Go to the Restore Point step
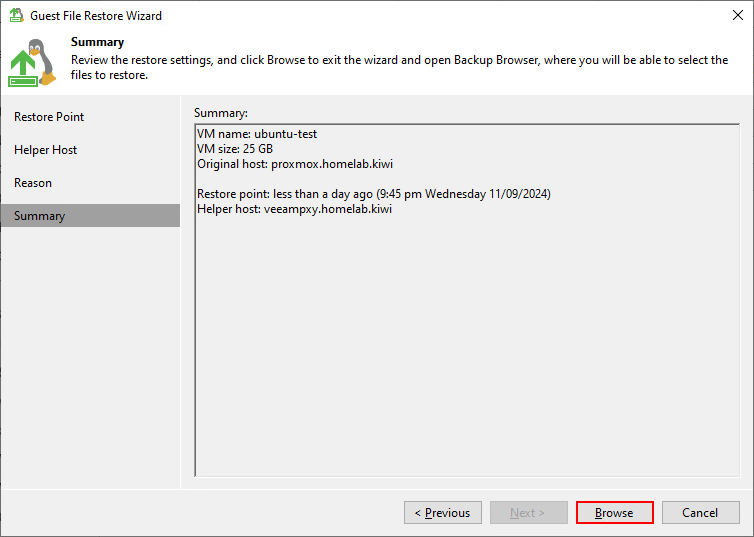754x537 pixels. 49,117
